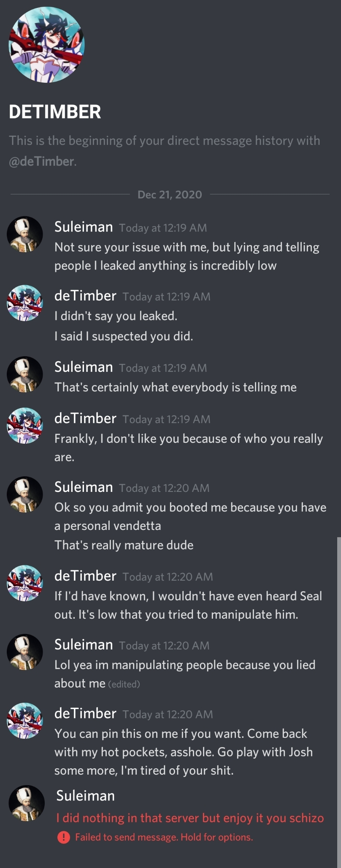The image size is (341, 868).
Task: Tap deTimber's avatar beside "I didn't say you leaked"
Action: click(x=25, y=303)
